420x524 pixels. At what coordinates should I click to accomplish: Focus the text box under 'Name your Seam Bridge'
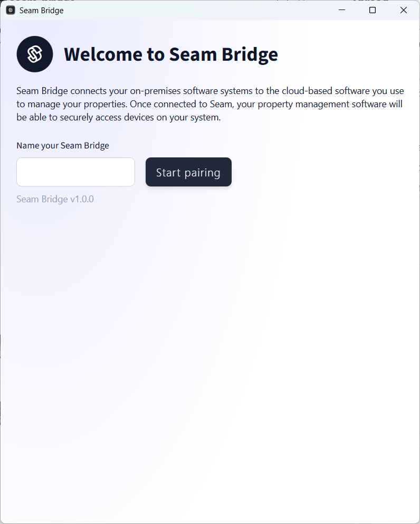[x=75, y=172]
